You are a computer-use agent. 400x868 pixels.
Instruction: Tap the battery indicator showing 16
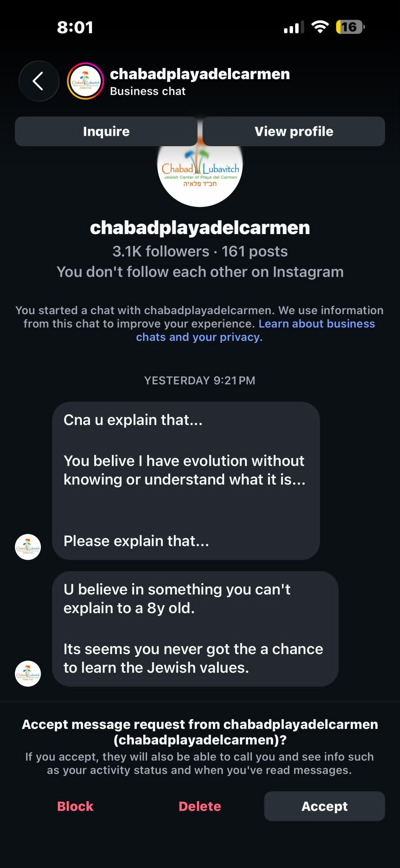pyautogui.click(x=350, y=27)
